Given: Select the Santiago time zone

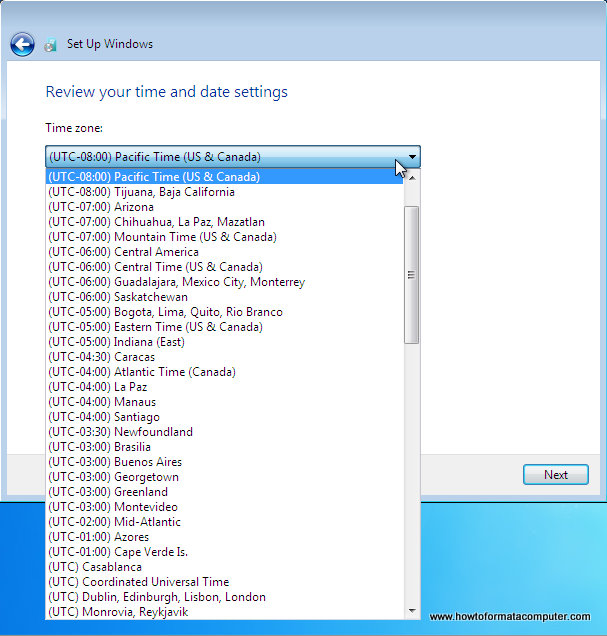Looking at the screenshot, I should (225, 417).
